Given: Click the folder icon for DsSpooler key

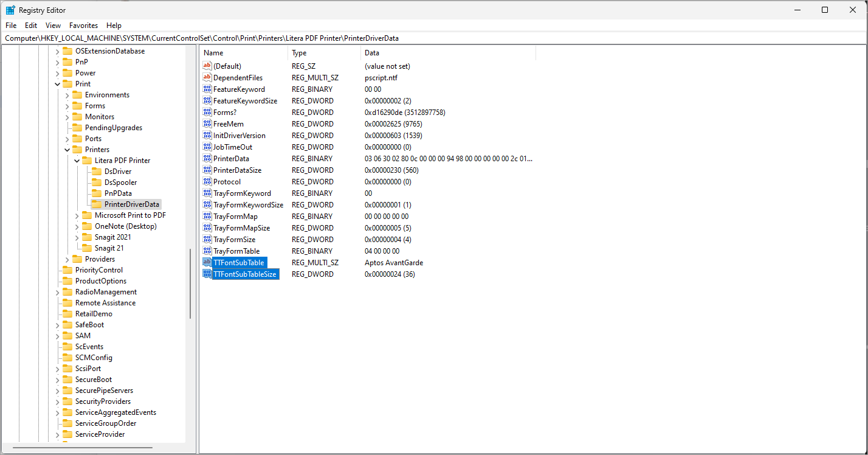Looking at the screenshot, I should [97, 182].
